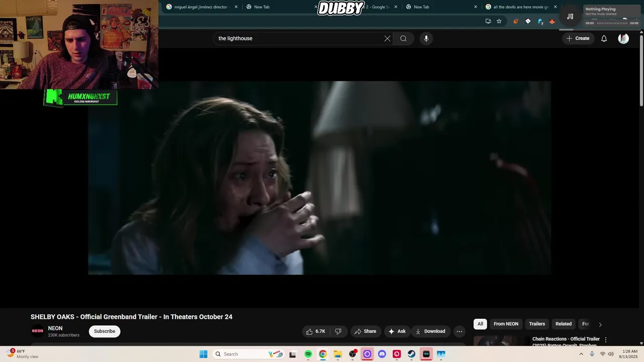This screenshot has height=362, width=644.
Task: Click the YouTube search magnifier button
Action: tap(404, 39)
